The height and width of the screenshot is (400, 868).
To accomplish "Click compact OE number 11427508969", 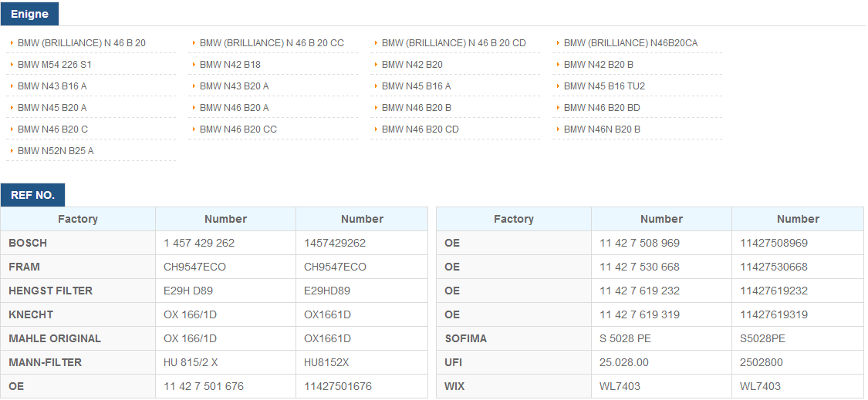I will 774,243.
